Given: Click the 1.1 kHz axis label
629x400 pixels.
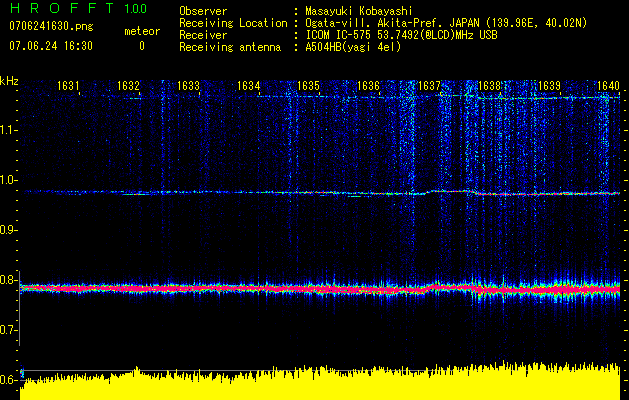Looking at the screenshot, I should 9,130.
